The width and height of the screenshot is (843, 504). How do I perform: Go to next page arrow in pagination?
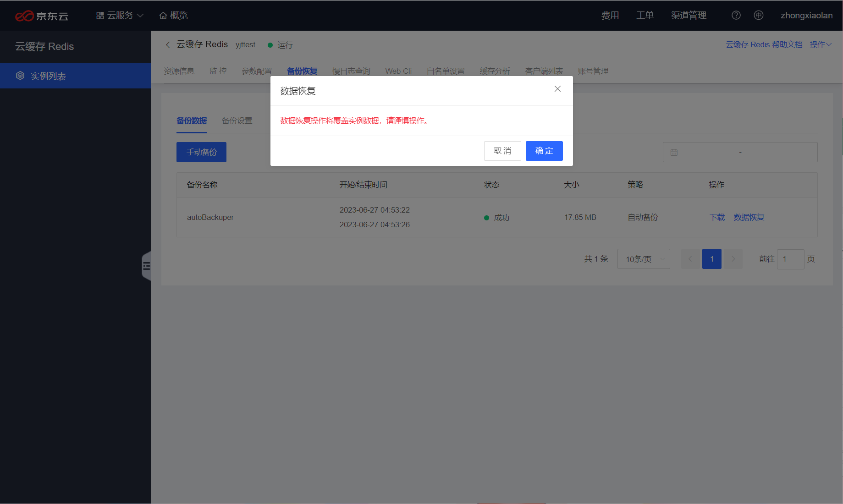pos(733,259)
